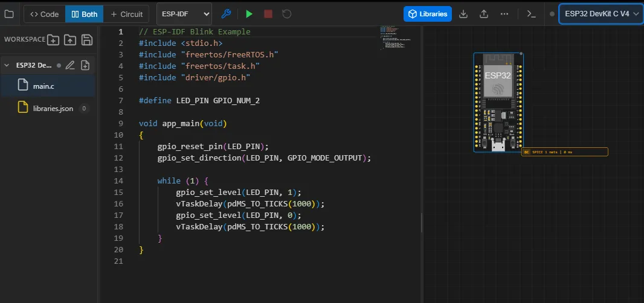Click the WORKSPACE heading

click(25, 39)
